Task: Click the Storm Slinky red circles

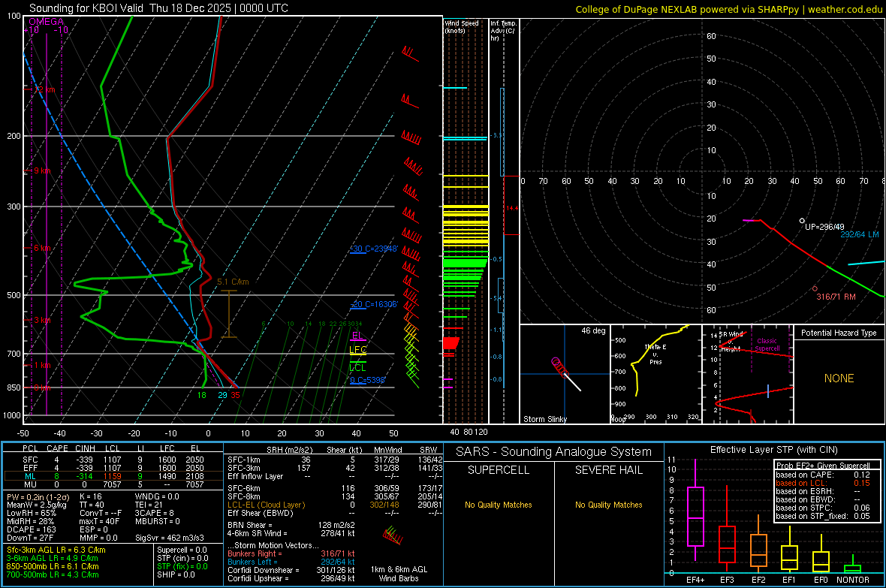Action: point(559,366)
